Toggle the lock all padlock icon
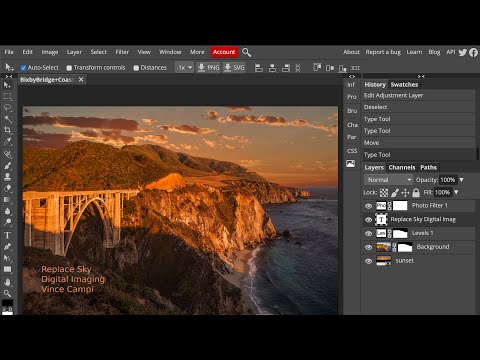This screenshot has width=480, height=360. click(416, 192)
